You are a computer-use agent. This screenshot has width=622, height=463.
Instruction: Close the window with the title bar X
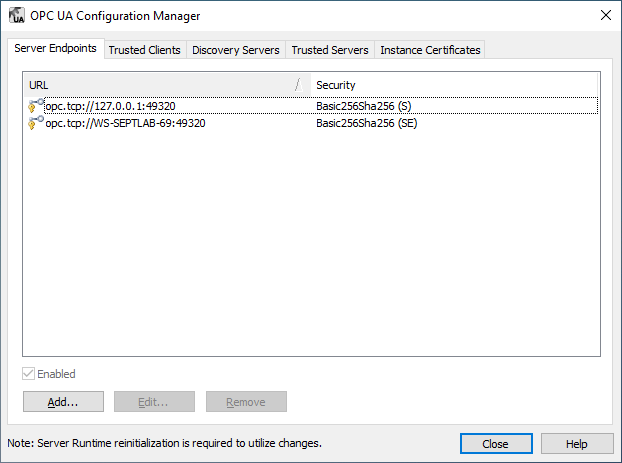[x=604, y=15]
